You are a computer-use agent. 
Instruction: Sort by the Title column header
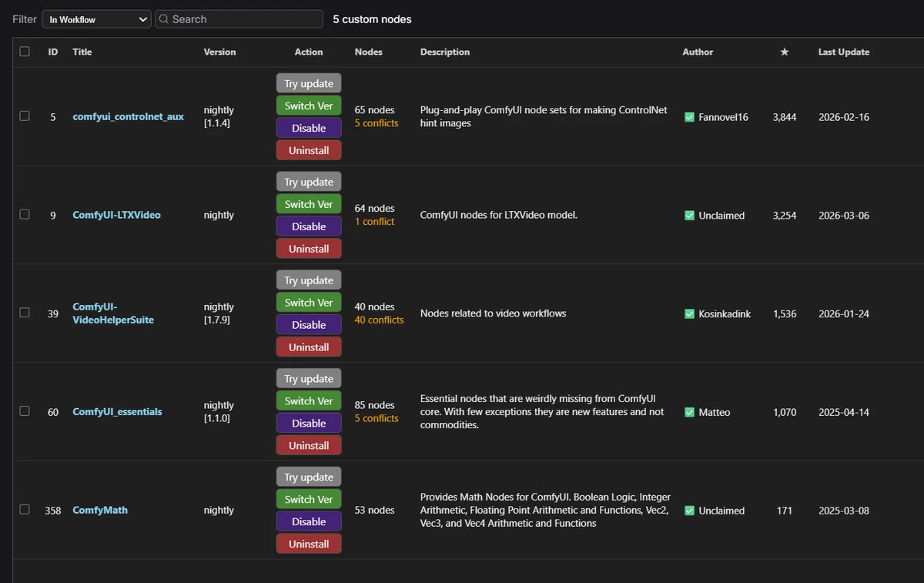pyautogui.click(x=82, y=52)
